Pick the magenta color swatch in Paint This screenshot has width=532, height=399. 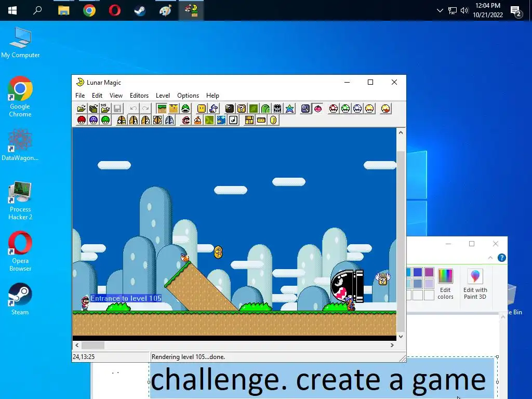(x=429, y=272)
